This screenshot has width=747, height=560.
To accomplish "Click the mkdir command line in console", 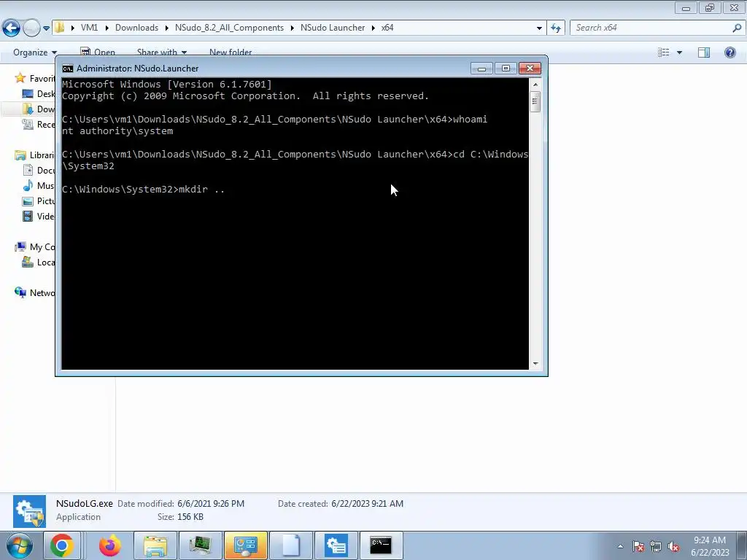I will (144, 189).
